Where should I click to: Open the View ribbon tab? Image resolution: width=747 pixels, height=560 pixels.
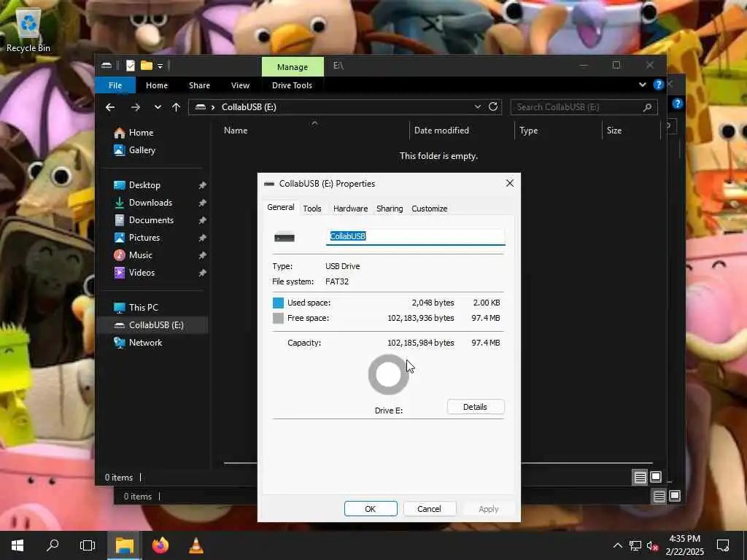click(x=240, y=85)
